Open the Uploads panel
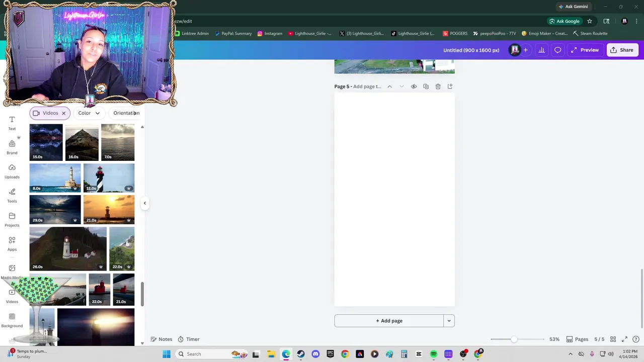The image size is (644, 362). (12, 171)
